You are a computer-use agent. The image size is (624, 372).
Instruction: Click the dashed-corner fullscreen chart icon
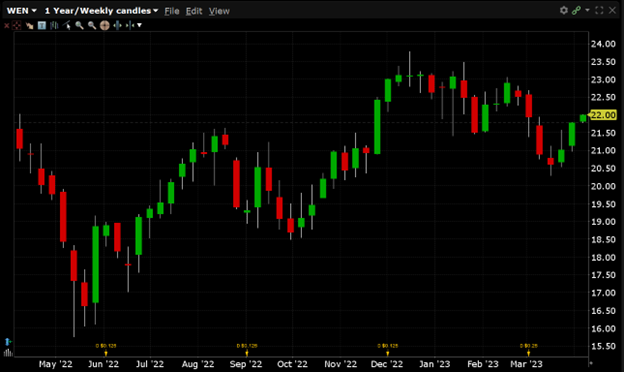pos(599,10)
